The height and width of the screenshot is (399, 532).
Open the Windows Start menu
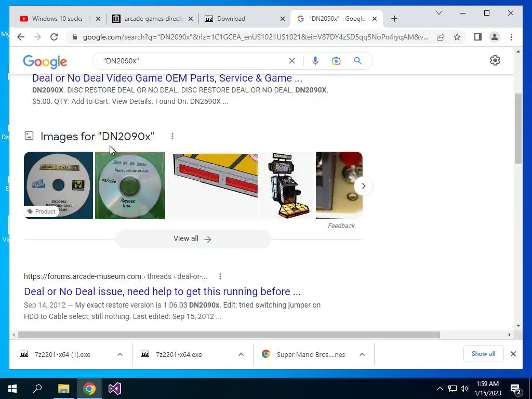coord(12,389)
